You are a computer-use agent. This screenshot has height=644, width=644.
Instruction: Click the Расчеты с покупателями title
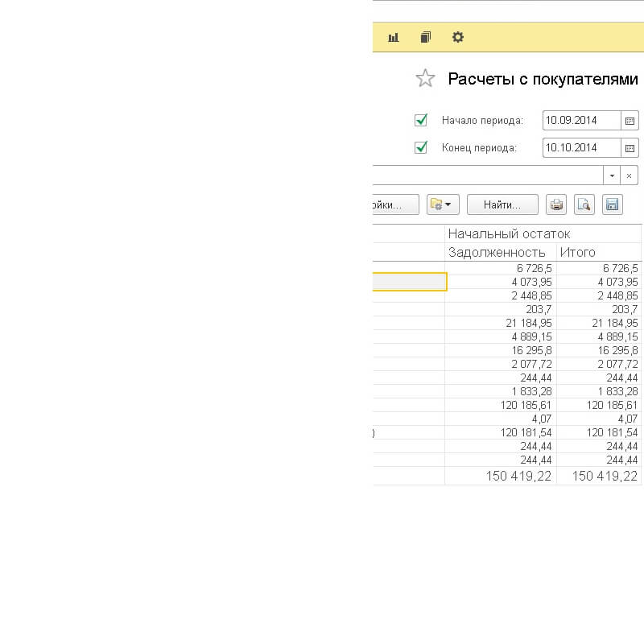[543, 79]
